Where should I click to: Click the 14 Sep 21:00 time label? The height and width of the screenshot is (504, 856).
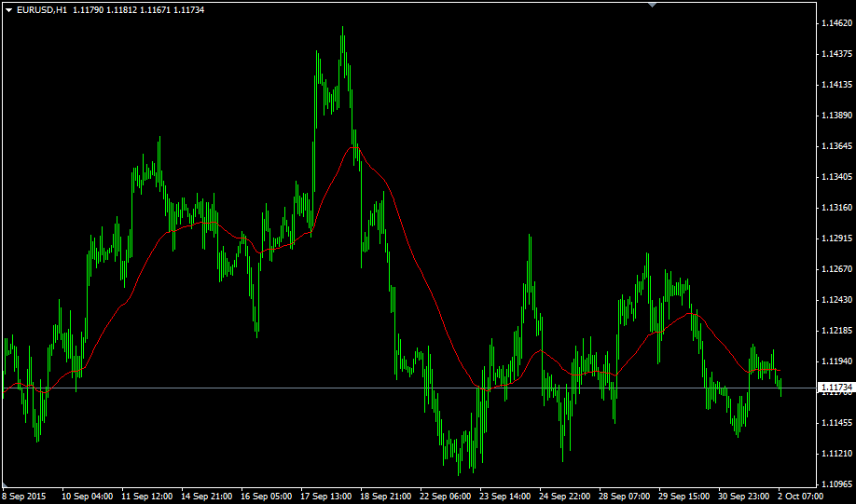click(207, 497)
